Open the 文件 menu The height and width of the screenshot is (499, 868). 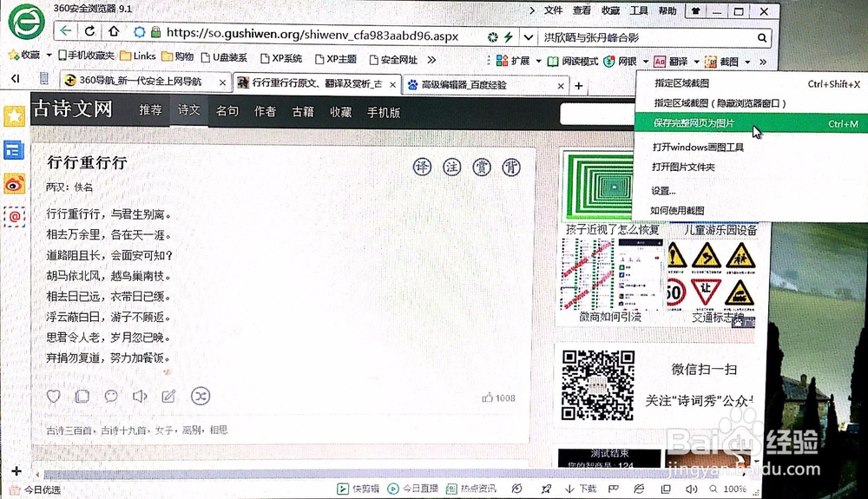pos(553,10)
